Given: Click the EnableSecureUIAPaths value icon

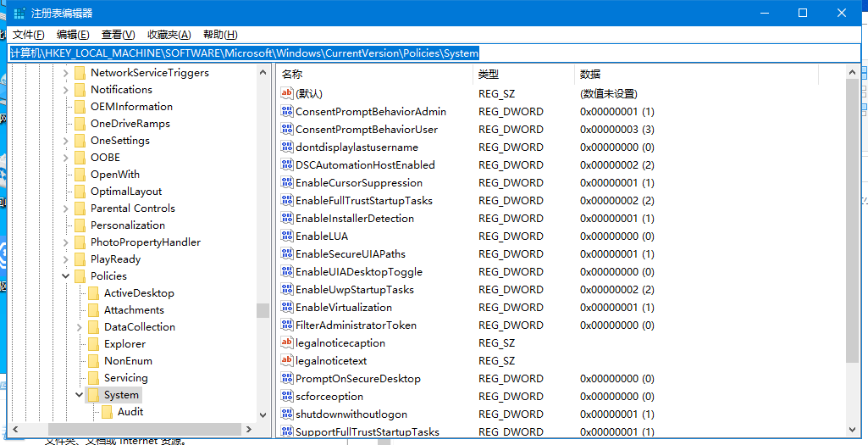Looking at the screenshot, I should [x=287, y=253].
